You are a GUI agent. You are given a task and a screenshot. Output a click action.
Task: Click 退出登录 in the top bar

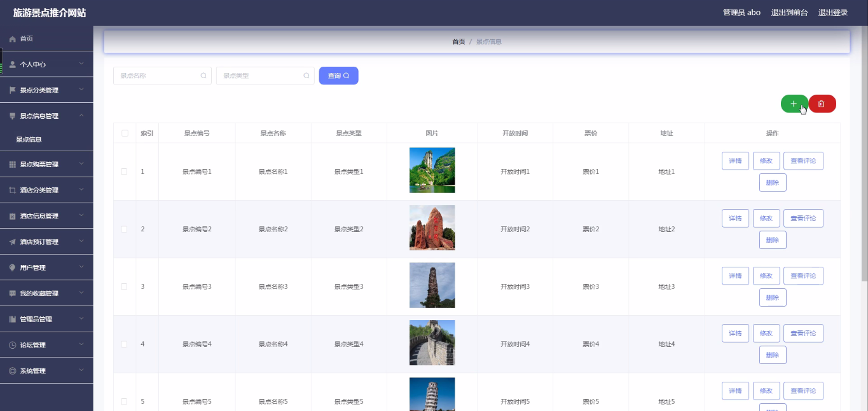833,13
